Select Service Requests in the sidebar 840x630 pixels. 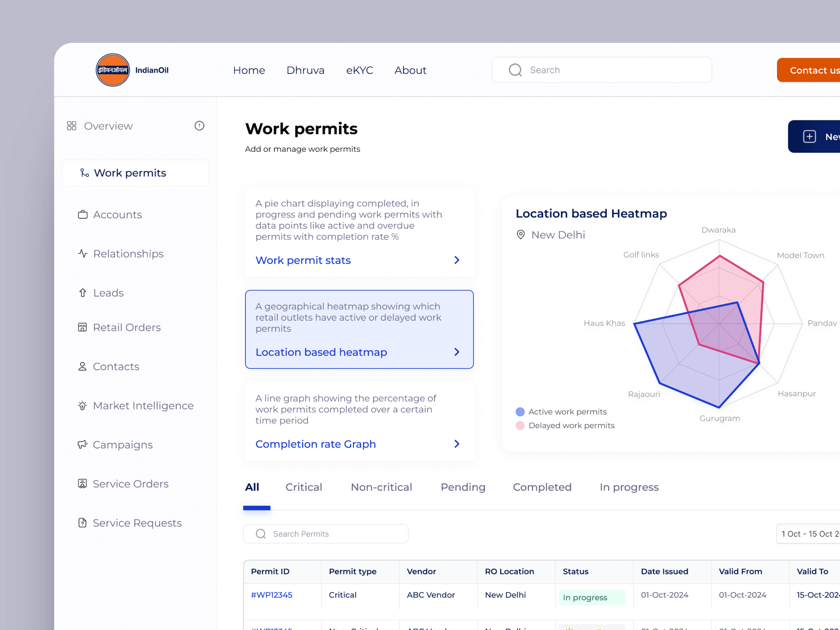(x=137, y=523)
